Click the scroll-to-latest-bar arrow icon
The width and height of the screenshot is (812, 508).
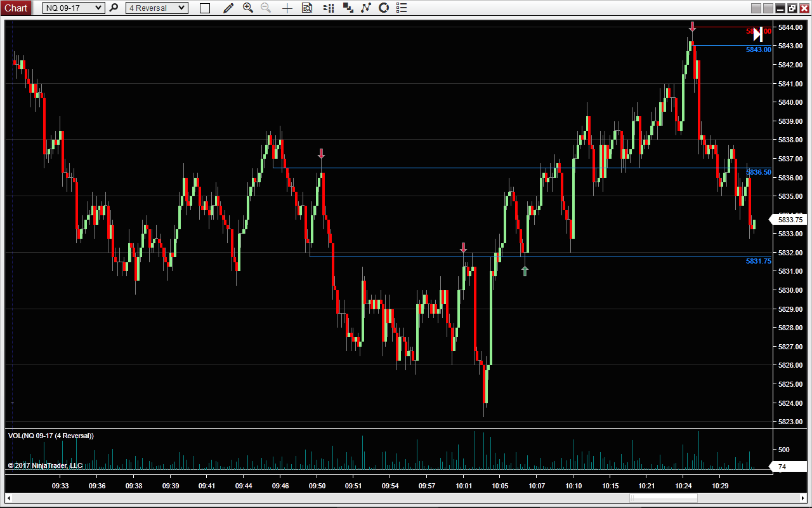757,34
